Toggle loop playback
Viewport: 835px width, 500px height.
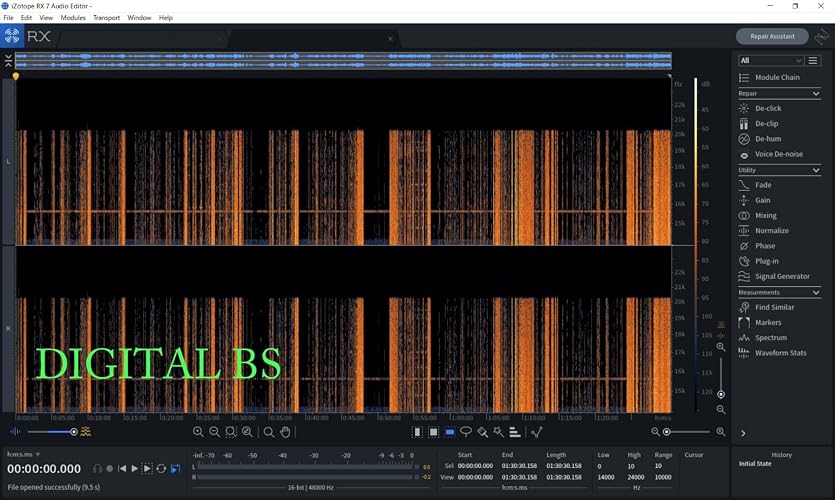click(x=161, y=469)
